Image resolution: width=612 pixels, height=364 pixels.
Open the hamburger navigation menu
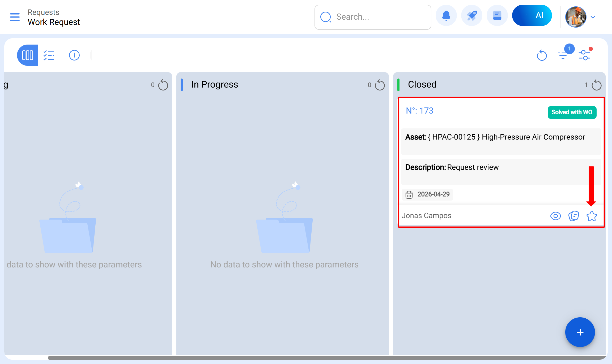15,17
